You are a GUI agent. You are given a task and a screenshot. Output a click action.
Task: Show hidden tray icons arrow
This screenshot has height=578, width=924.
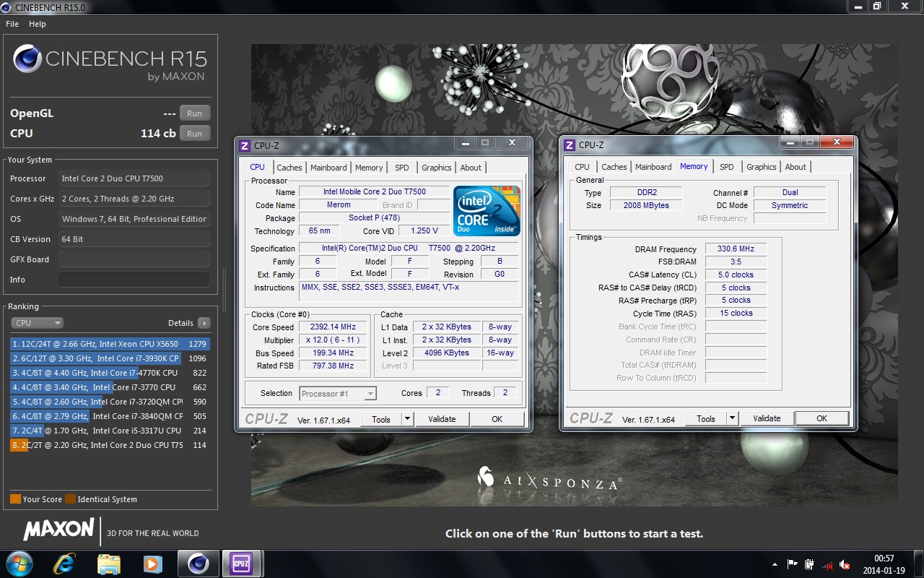pos(775,564)
